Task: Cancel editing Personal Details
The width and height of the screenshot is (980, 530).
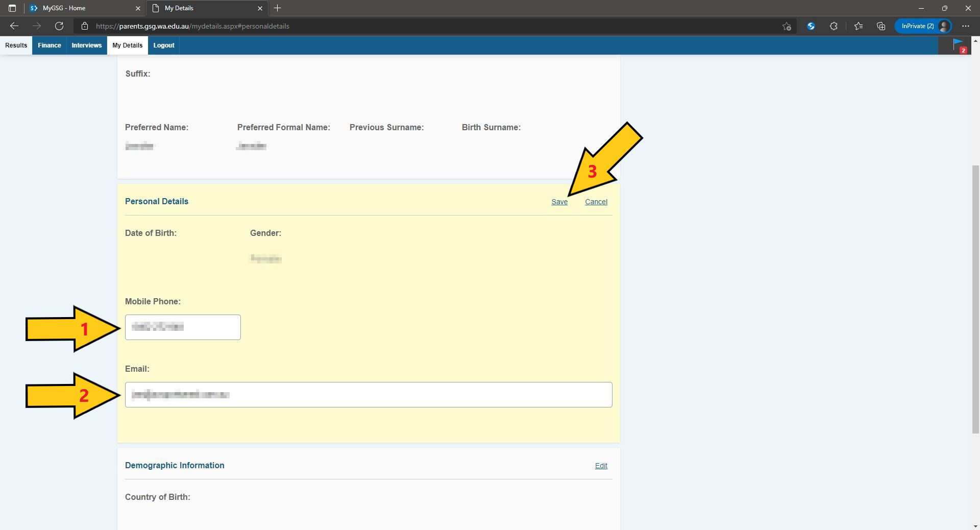Action: coord(596,202)
